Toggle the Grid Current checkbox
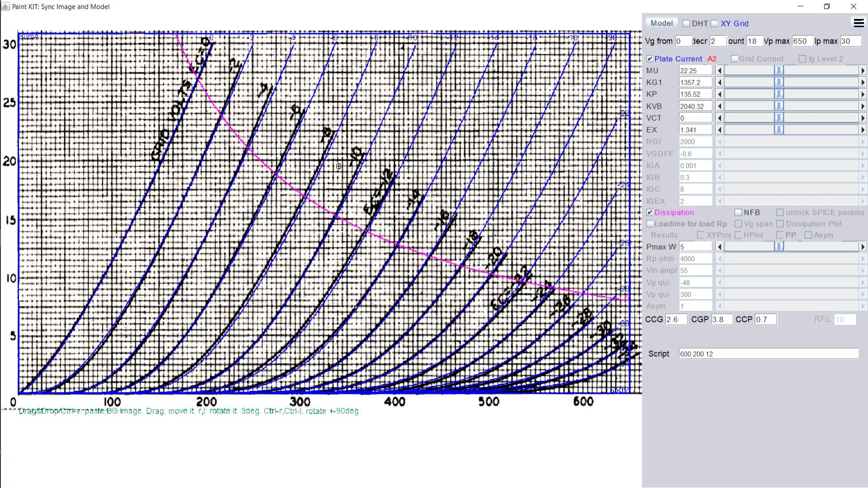Screen dimensions: 868x488 (735, 59)
